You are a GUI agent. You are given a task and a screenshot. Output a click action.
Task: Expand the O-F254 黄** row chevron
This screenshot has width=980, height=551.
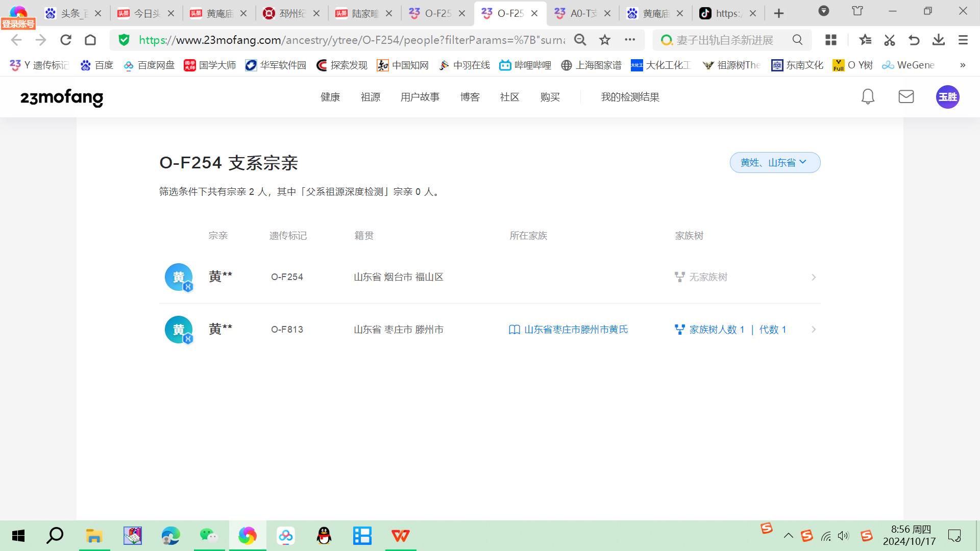tap(814, 277)
